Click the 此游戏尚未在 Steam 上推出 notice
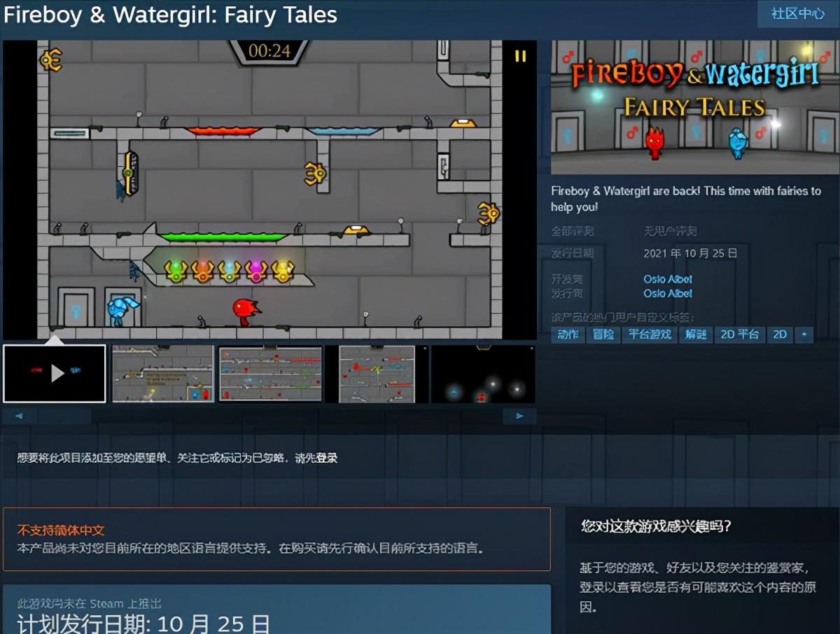The image size is (840, 634). tap(90, 604)
